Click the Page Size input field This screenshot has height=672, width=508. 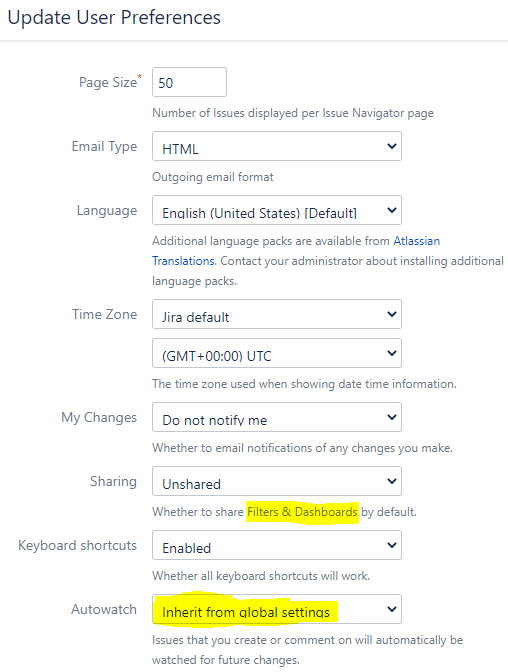(189, 82)
